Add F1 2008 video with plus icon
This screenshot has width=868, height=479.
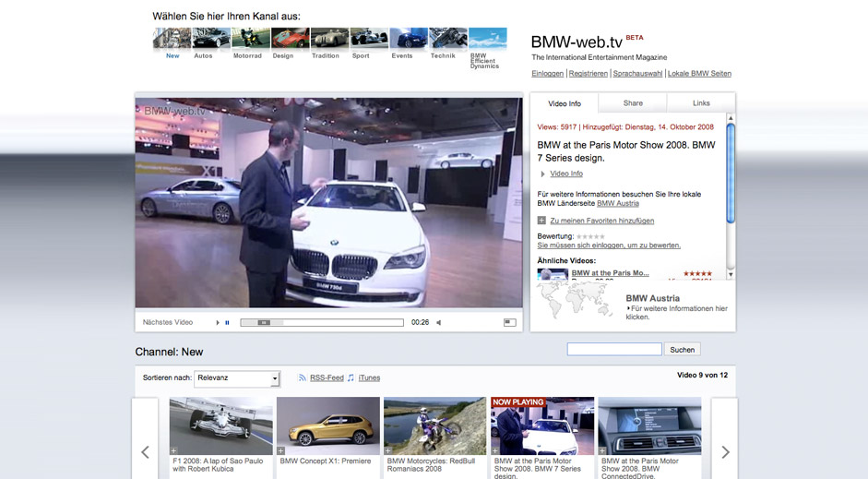tap(173, 450)
